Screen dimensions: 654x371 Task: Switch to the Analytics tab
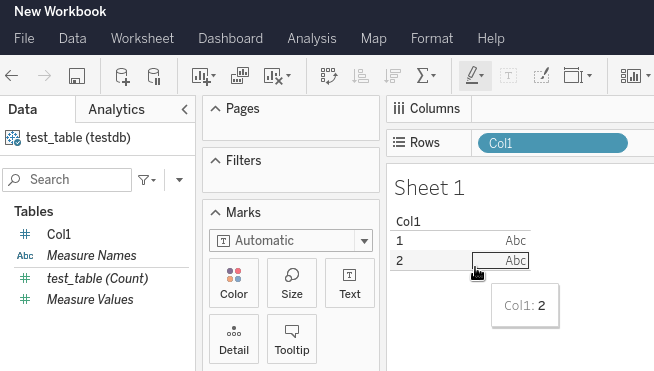click(116, 109)
